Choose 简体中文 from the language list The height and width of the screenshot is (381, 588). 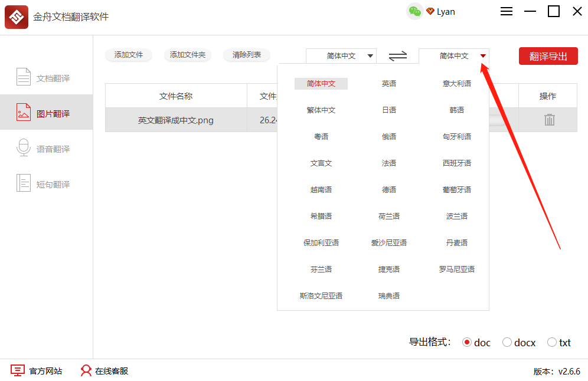click(321, 84)
